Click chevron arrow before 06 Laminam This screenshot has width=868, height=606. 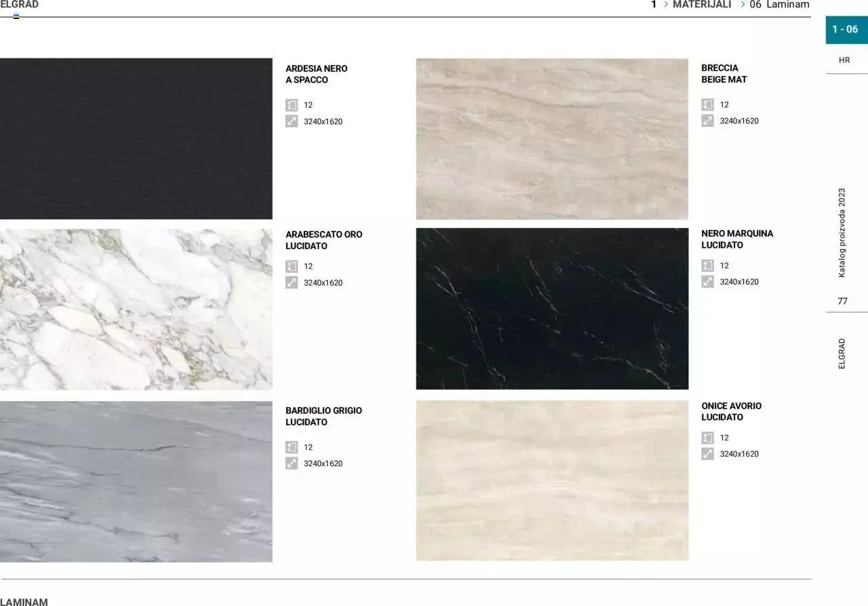[743, 5]
